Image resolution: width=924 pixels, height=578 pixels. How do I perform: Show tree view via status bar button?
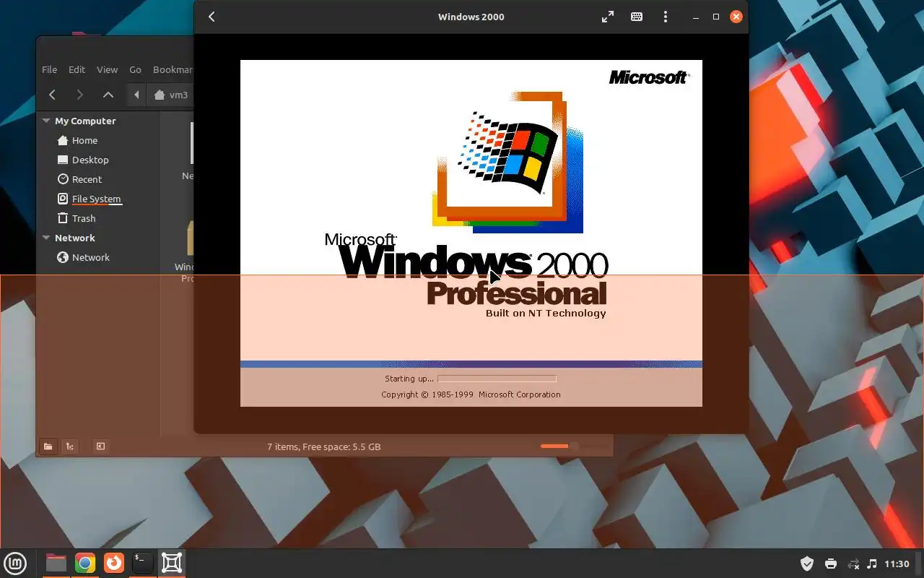pos(69,447)
